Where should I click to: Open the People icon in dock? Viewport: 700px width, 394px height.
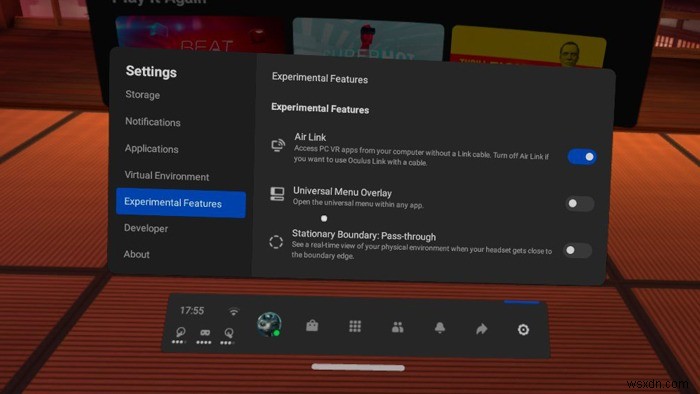click(397, 328)
